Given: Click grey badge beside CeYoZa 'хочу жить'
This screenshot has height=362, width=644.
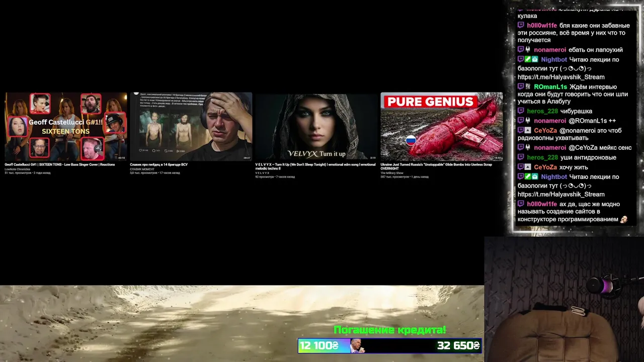Looking at the screenshot, I should point(528,167).
